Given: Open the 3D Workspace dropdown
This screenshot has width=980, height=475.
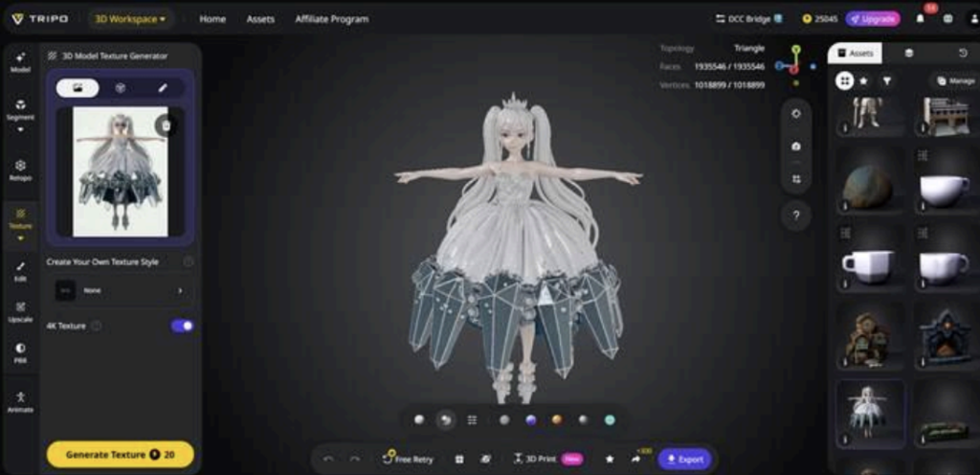Looking at the screenshot, I should 130,18.
